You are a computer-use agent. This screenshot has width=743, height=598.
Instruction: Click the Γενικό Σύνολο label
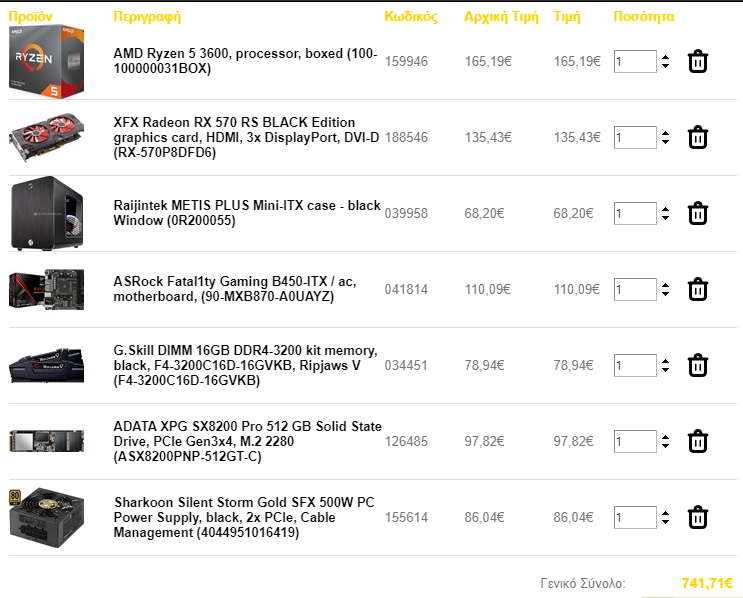583,583
